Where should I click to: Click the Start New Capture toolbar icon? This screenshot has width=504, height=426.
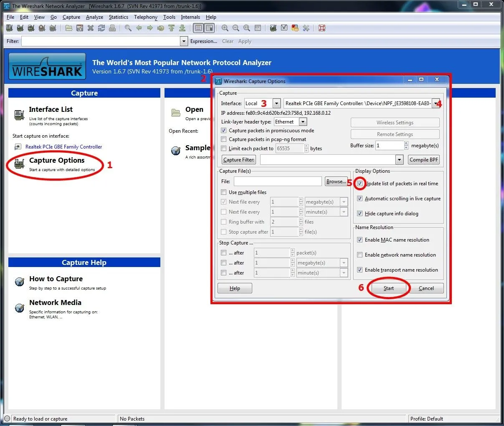point(31,28)
